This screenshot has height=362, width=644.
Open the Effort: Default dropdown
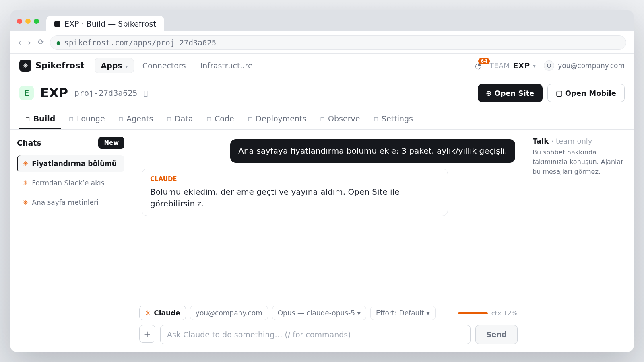click(403, 313)
